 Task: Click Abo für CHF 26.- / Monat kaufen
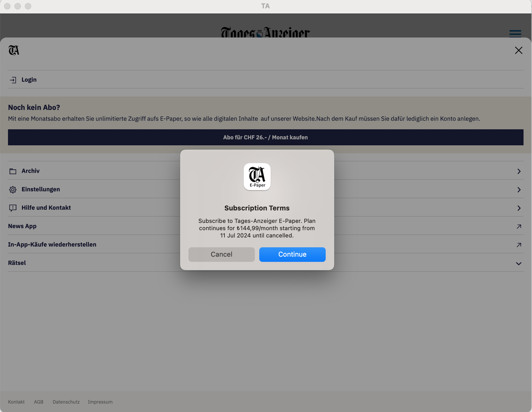pos(265,137)
